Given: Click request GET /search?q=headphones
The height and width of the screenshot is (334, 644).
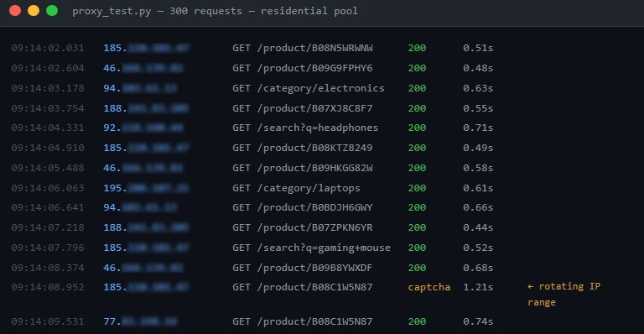Looking at the screenshot, I should (305, 128).
